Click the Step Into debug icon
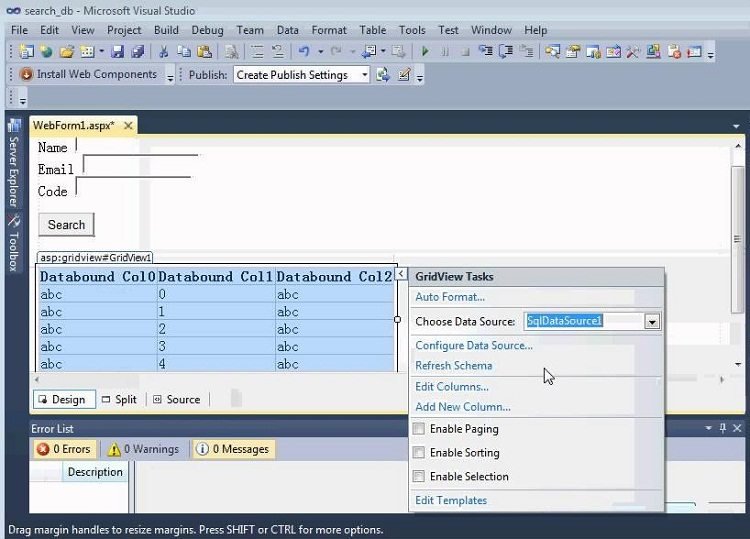This screenshot has width=750, height=539. click(x=485, y=51)
